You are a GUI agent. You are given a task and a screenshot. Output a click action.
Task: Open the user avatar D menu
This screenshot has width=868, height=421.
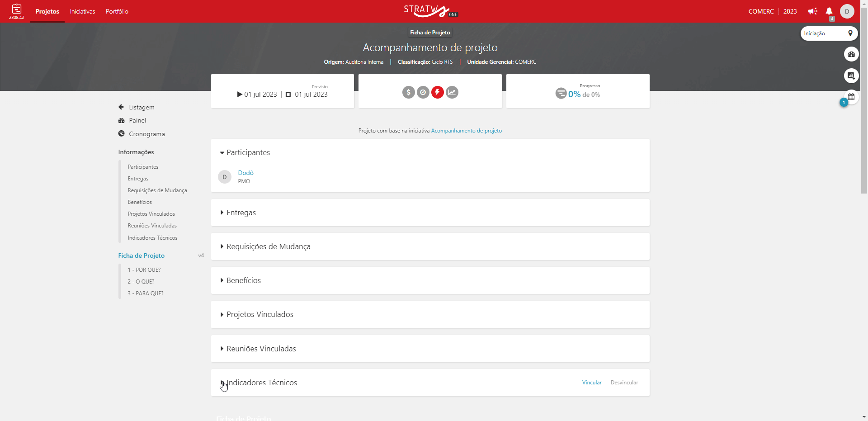coord(847,11)
